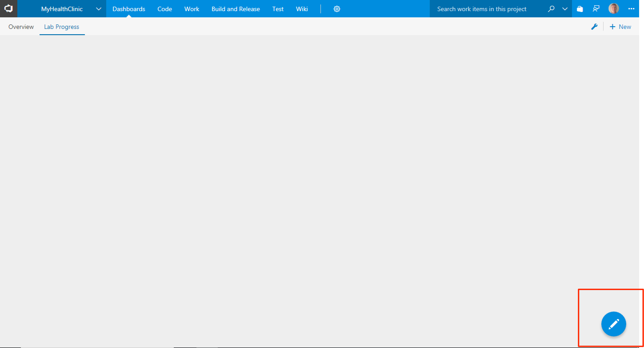The width and height of the screenshot is (644, 348).
Task: Click the wrench manage dashboards icon
Action: 594,27
